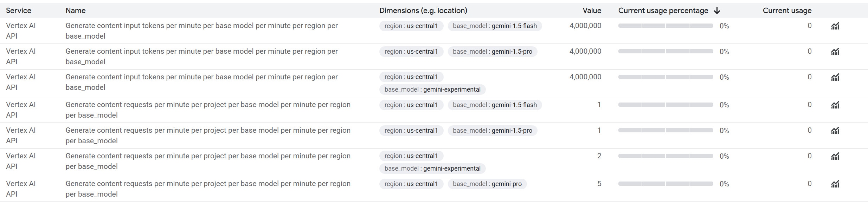Sort by the Value column header
Viewport: 868px width, 224px height.
click(592, 11)
